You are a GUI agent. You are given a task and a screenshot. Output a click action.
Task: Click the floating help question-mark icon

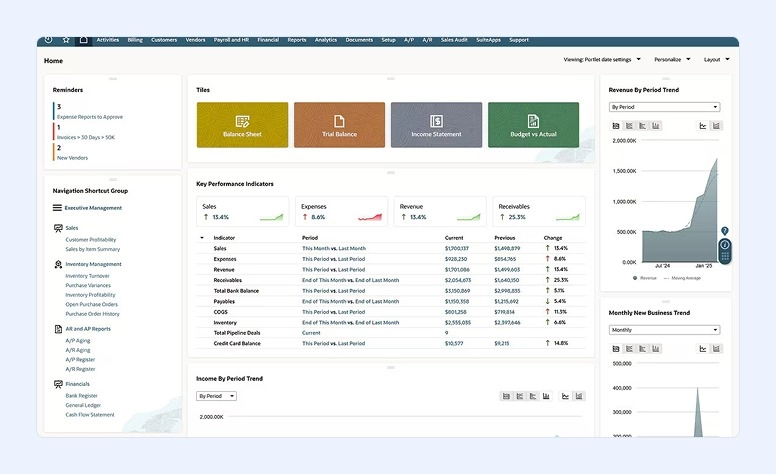click(x=725, y=231)
